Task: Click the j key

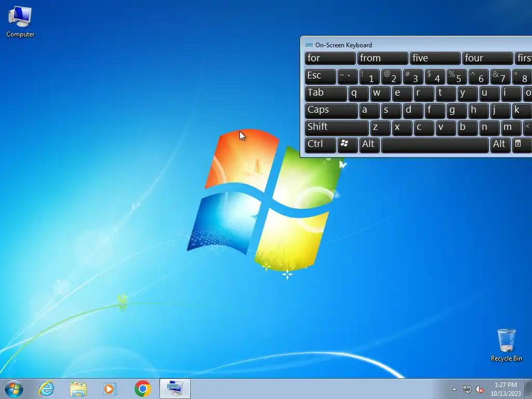Action: 500,111
